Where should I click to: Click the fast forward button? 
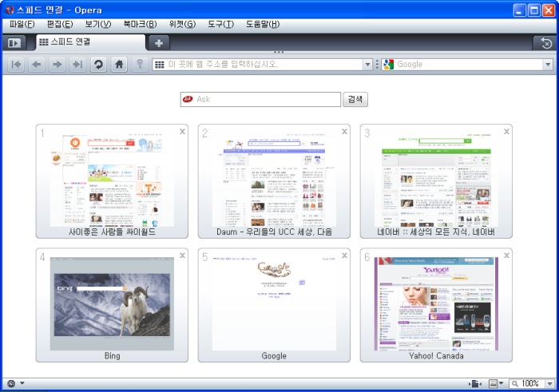[x=77, y=65]
